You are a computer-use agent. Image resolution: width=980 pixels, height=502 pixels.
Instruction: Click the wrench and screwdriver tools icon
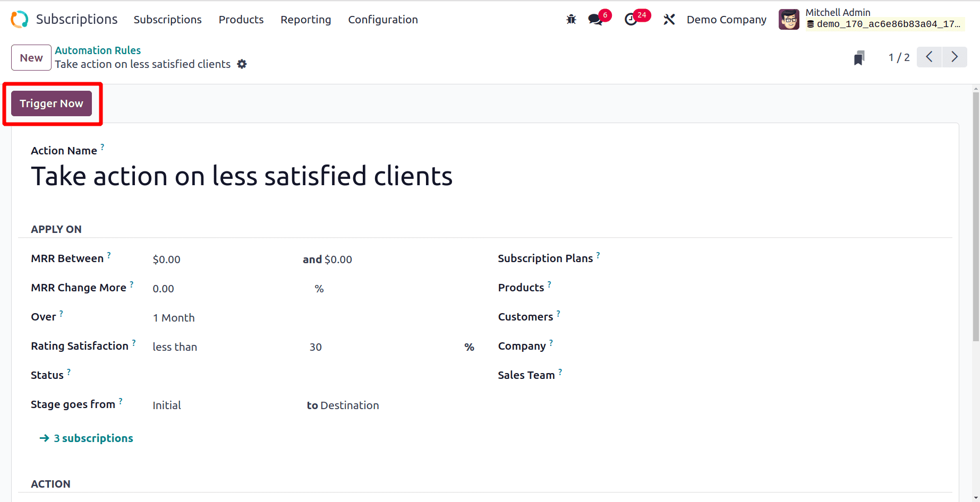(x=669, y=20)
